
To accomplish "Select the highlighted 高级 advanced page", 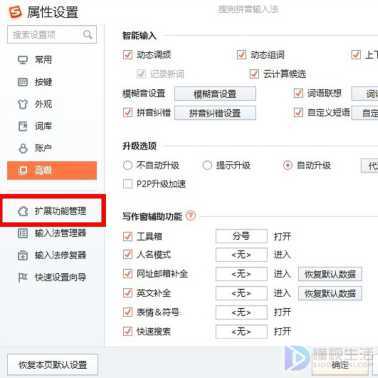I will click(52, 171).
